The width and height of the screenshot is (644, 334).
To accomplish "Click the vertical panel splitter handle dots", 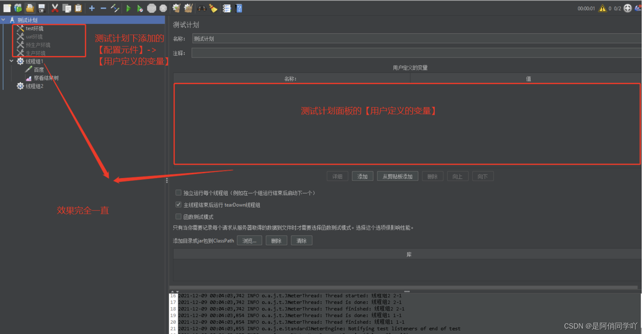I will click(x=167, y=180).
